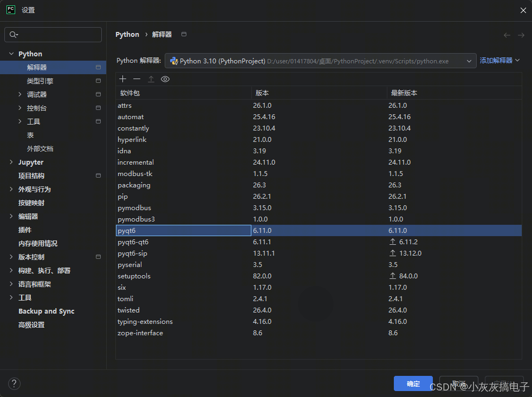The height and width of the screenshot is (397, 532).
Task: Sort by 版本 column header
Action: (319, 93)
